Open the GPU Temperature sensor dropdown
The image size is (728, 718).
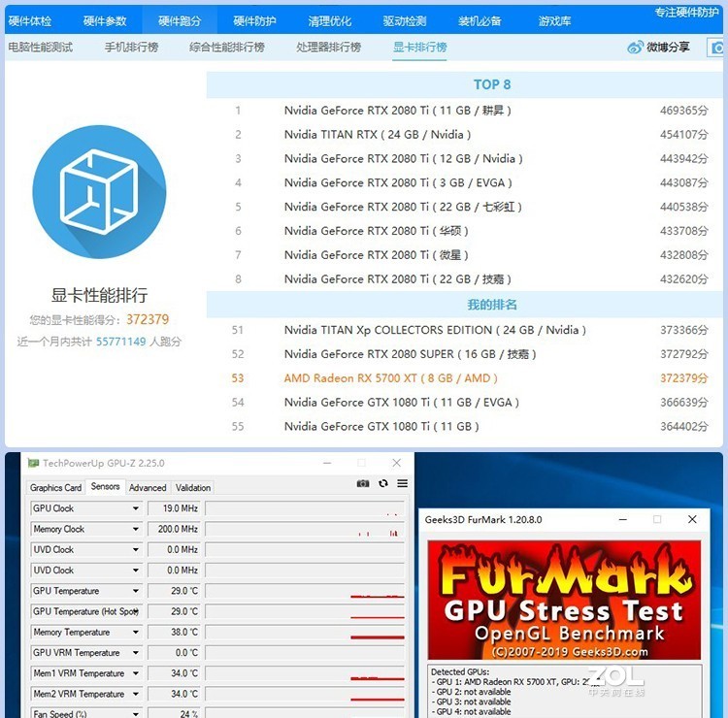[136, 591]
